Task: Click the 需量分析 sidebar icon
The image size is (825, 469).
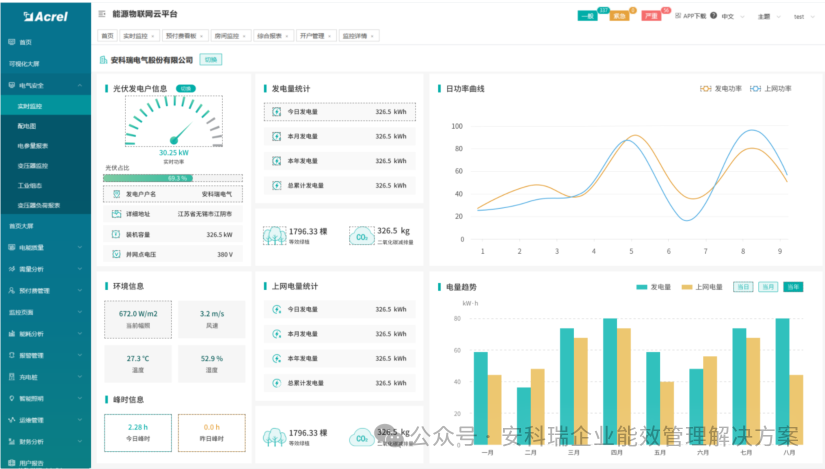Action: [12, 268]
